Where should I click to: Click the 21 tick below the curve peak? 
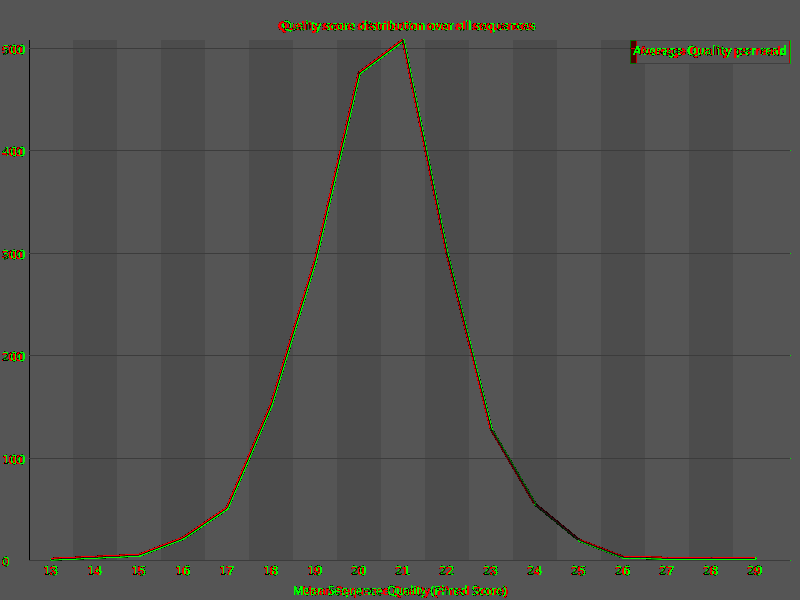coord(403,570)
